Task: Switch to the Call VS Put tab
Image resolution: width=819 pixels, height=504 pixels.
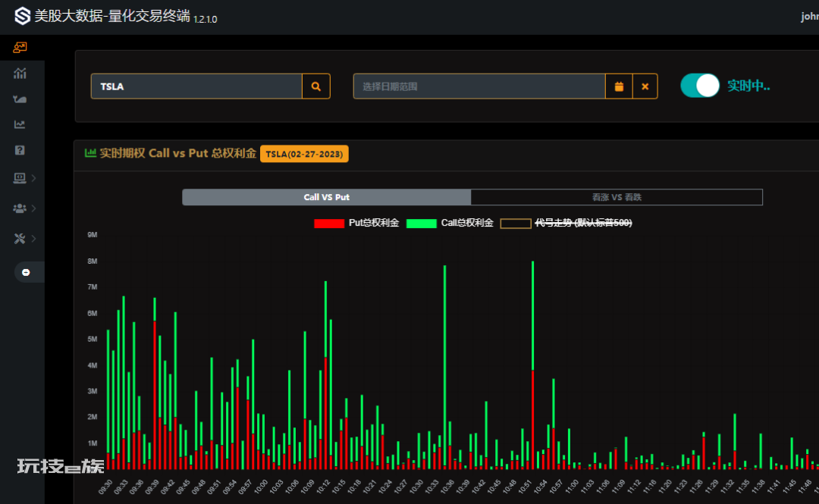Action: (326, 197)
